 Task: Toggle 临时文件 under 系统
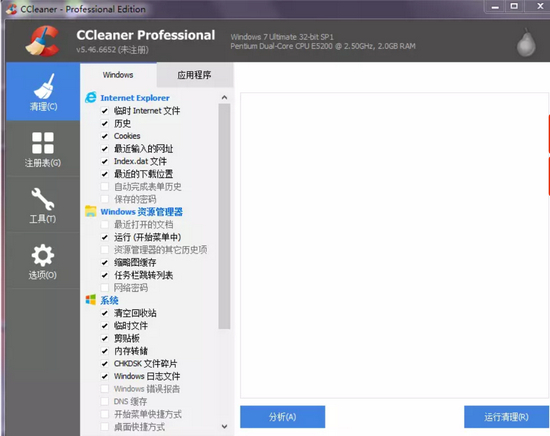(105, 326)
